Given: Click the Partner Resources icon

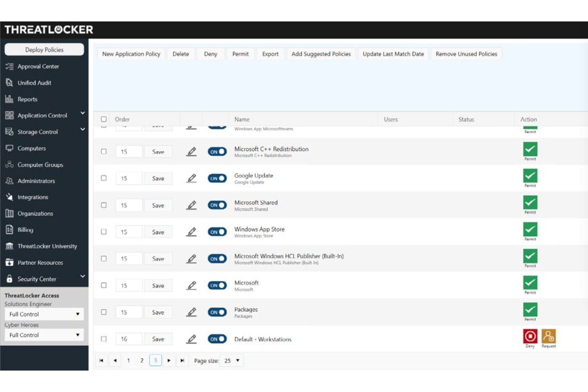Looking at the screenshot, I should coord(10,263).
